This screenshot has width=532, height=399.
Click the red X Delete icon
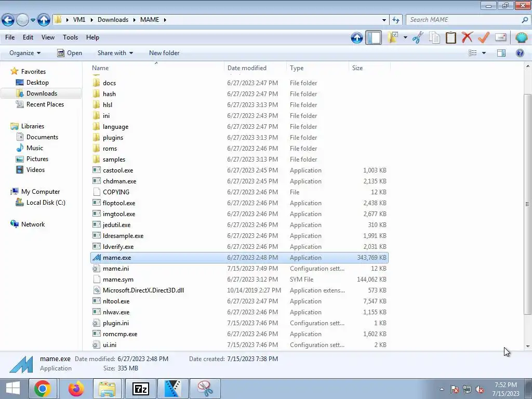467,37
